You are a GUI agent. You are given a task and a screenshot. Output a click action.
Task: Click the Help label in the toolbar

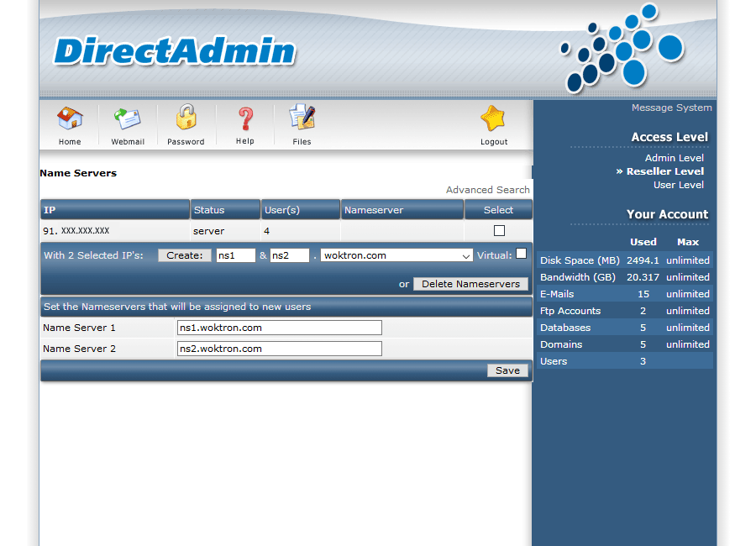tap(245, 141)
